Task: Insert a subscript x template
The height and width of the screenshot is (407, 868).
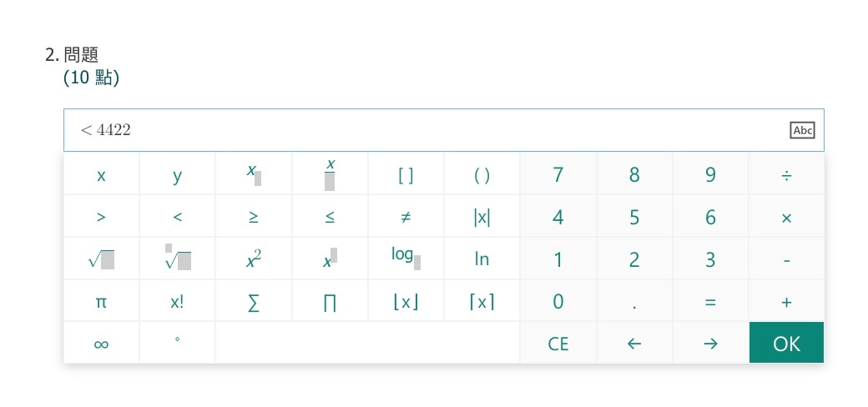Action: [x=253, y=175]
